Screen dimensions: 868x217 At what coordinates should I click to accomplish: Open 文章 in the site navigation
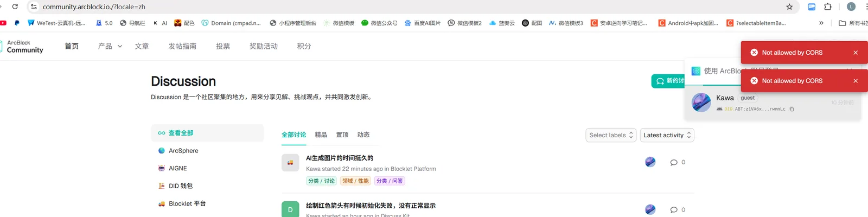coord(142,46)
